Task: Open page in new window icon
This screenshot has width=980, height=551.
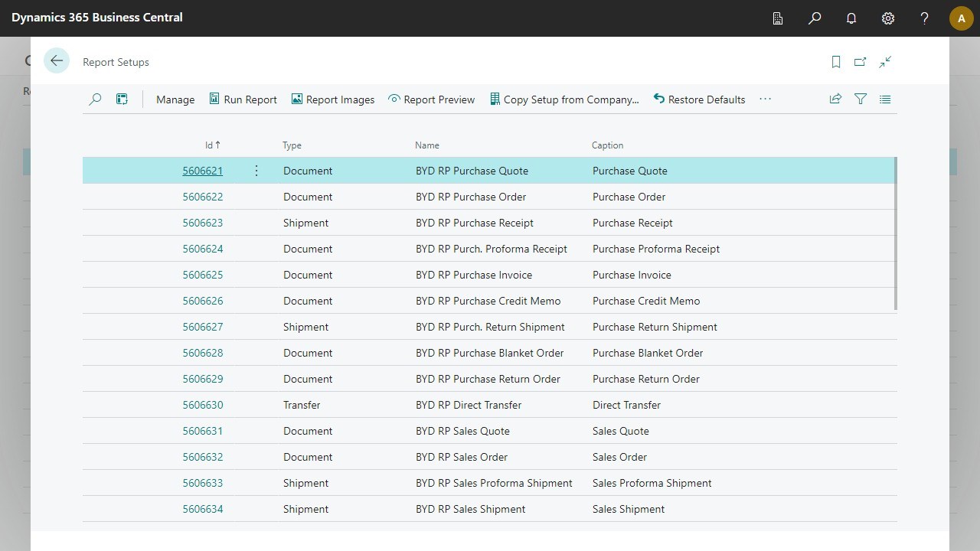Action: pyautogui.click(x=861, y=62)
